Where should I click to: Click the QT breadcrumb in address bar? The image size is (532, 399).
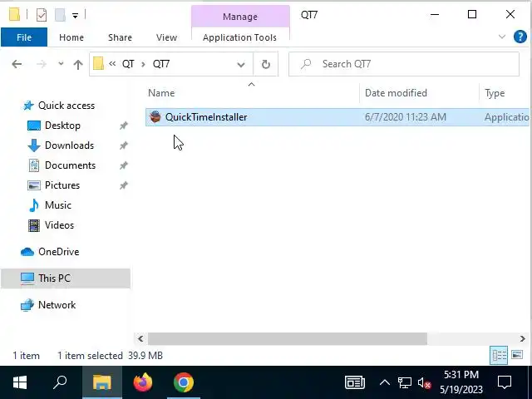128,64
